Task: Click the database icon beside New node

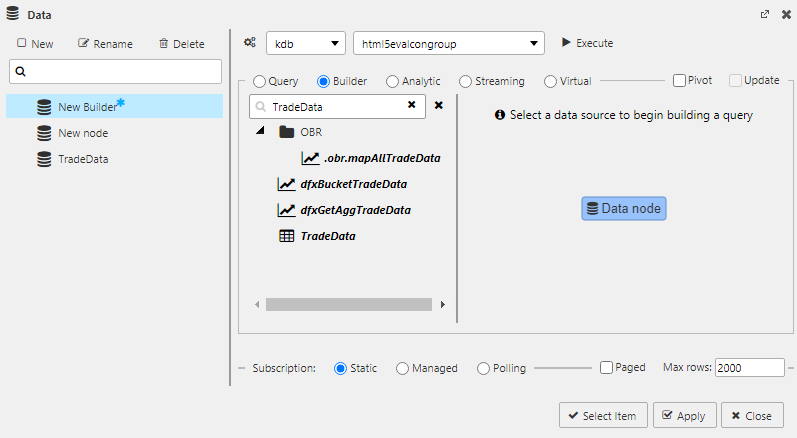Action: (44, 133)
